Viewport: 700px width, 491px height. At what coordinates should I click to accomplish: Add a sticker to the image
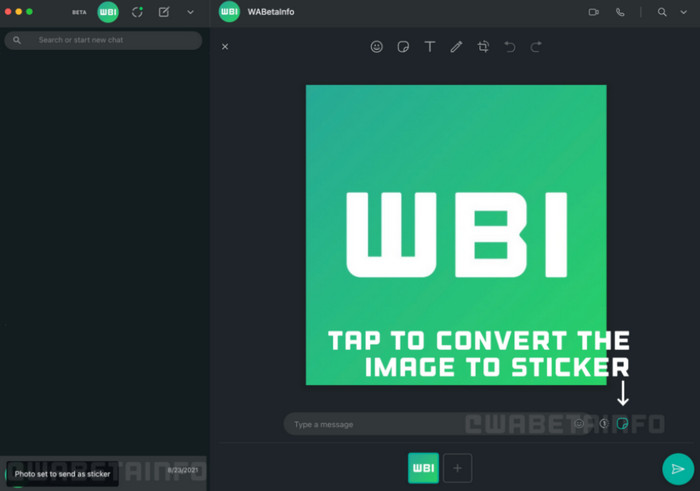(x=403, y=46)
